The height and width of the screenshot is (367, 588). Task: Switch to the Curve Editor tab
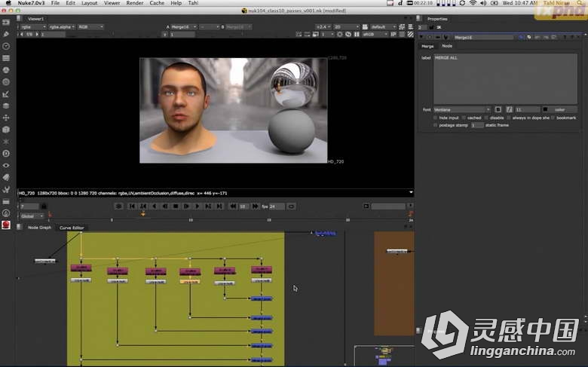click(x=72, y=228)
